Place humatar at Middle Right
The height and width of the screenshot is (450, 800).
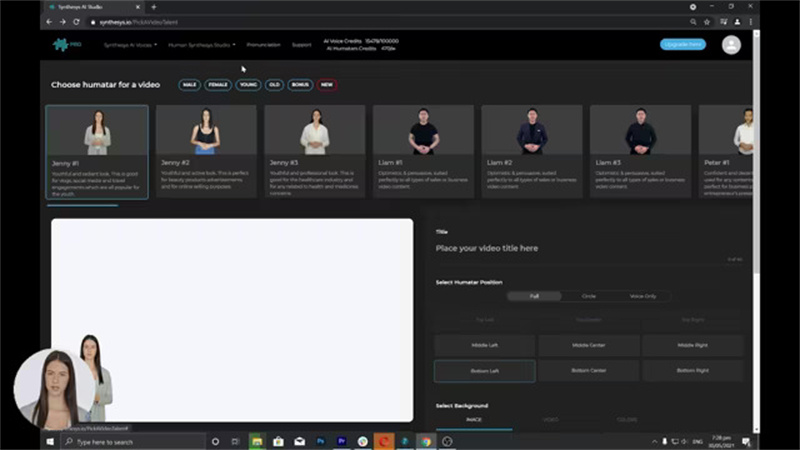point(692,345)
